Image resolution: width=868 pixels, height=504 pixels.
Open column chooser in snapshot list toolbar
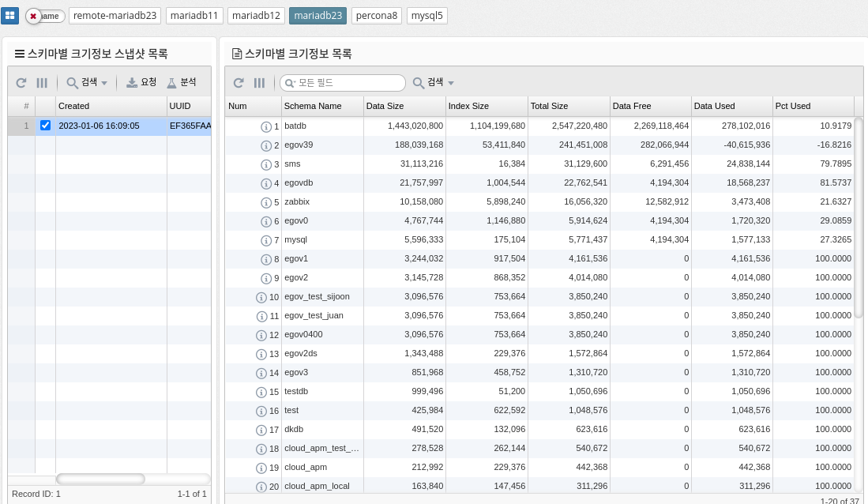coord(42,83)
